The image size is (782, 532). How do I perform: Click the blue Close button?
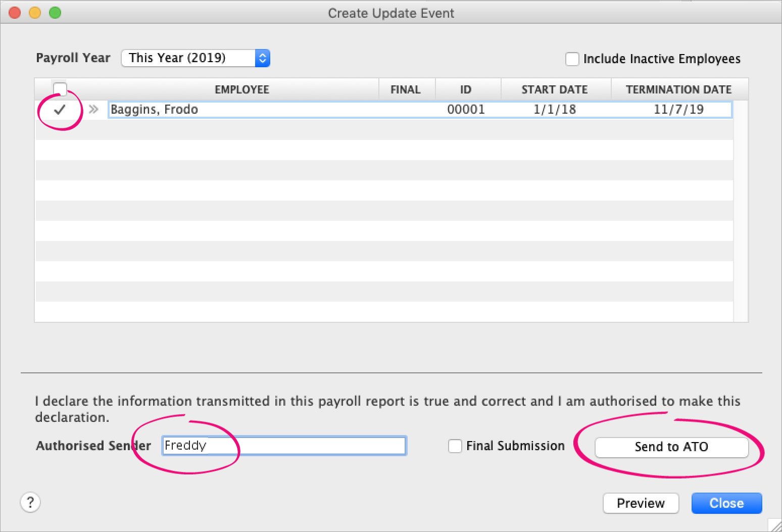pyautogui.click(x=726, y=503)
